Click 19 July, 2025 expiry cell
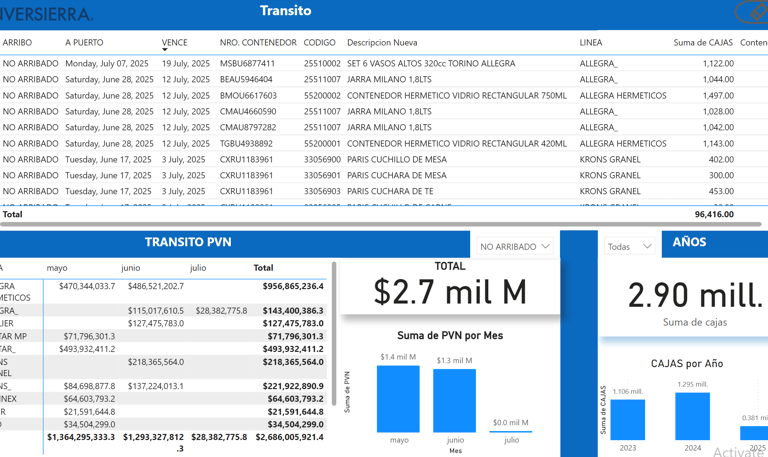This screenshot has height=457, width=768. point(186,63)
